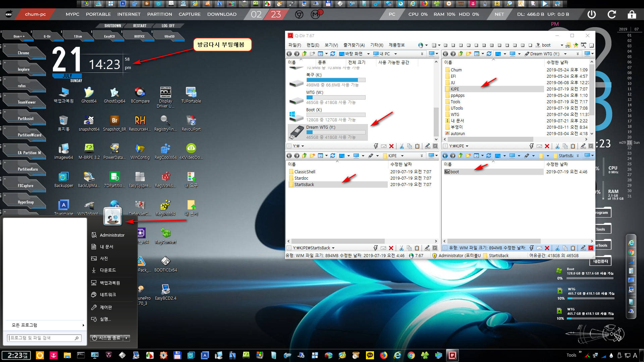Go up one folder in top-left pane

[x=304, y=54]
